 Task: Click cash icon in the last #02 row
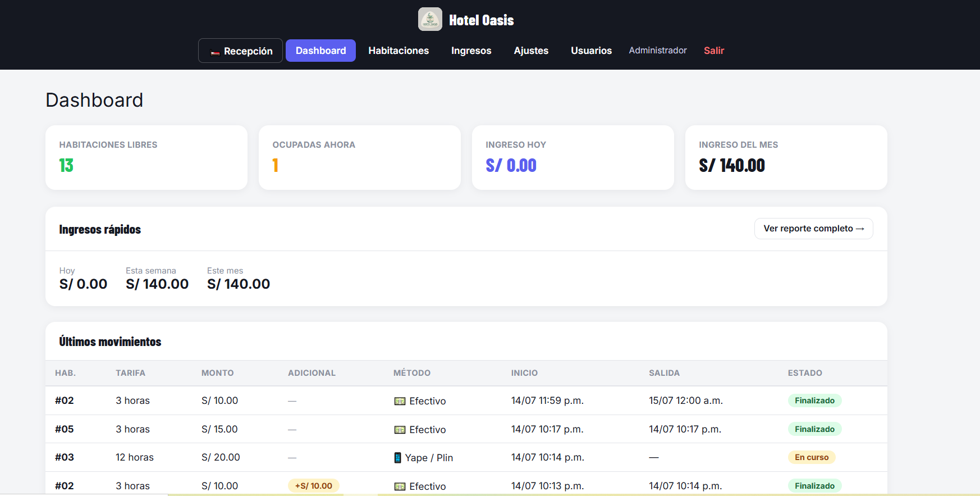(x=400, y=486)
